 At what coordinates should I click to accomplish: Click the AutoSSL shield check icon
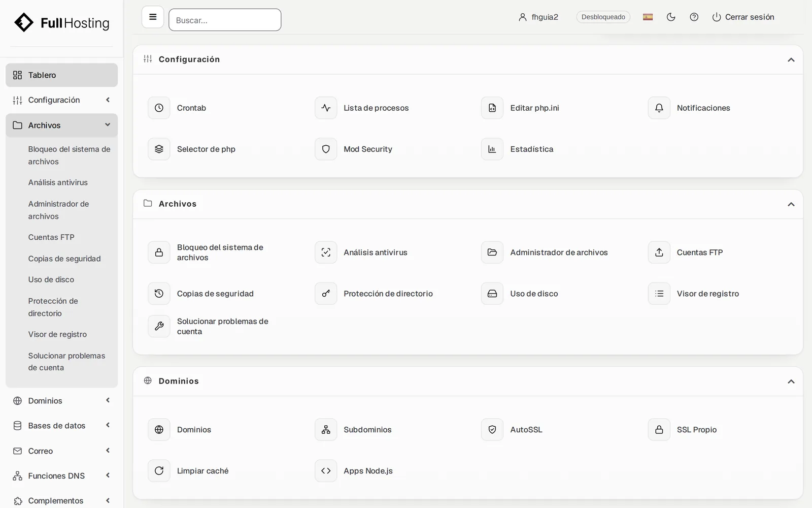point(492,430)
